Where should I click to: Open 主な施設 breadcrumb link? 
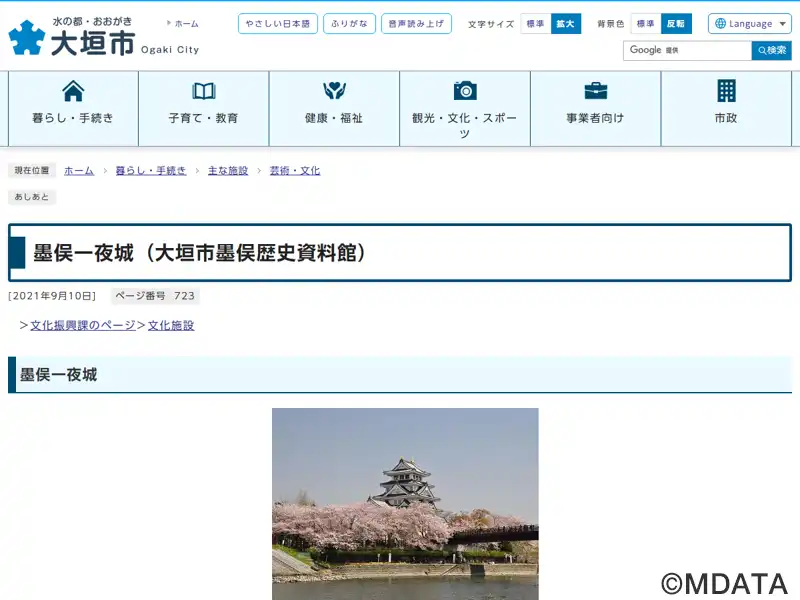tap(228, 170)
